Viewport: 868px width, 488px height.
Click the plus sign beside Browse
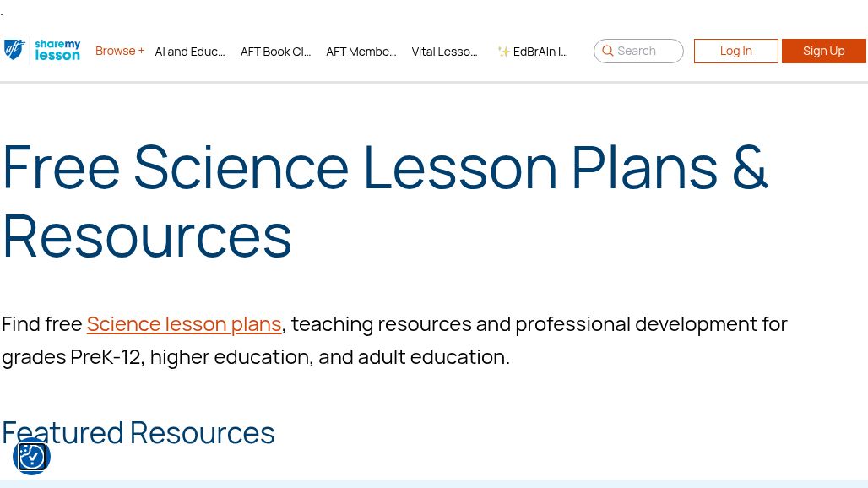point(140,50)
